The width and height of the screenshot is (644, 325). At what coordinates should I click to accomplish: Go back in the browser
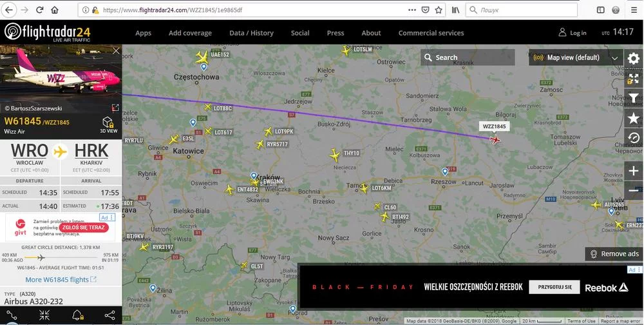coord(10,10)
